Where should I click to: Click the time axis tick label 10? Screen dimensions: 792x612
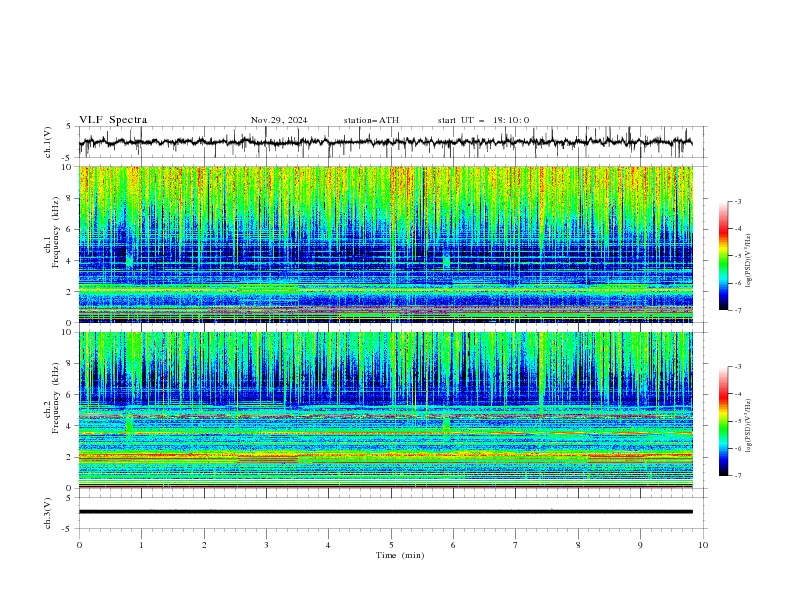pyautogui.click(x=703, y=545)
